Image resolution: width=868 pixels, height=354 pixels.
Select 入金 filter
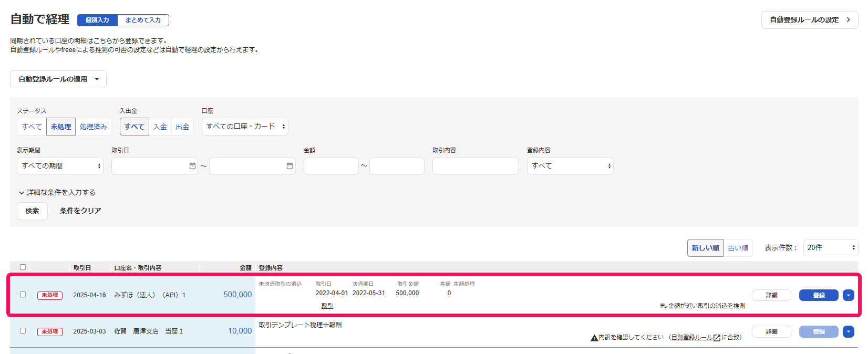(x=160, y=127)
